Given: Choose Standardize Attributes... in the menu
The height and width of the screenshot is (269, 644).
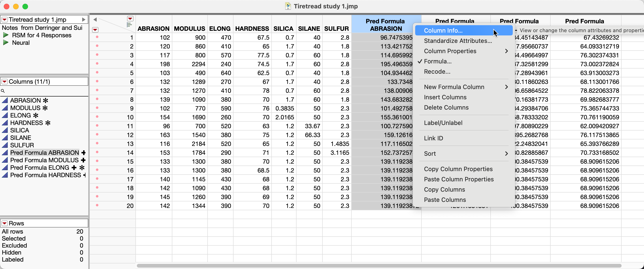Looking at the screenshot, I should pos(464,41).
